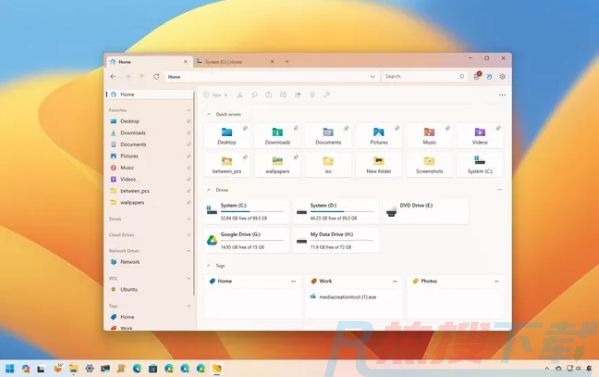599x377 pixels.
Task: Open Microsoft Store from the taskbar
Action: (x=153, y=368)
